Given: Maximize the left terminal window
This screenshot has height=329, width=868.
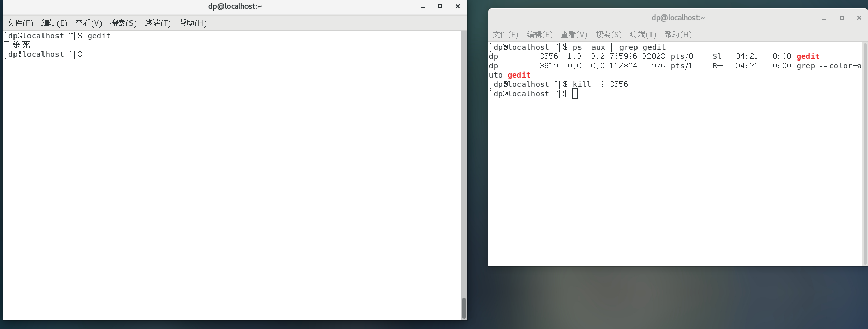Looking at the screenshot, I should tap(440, 7).
